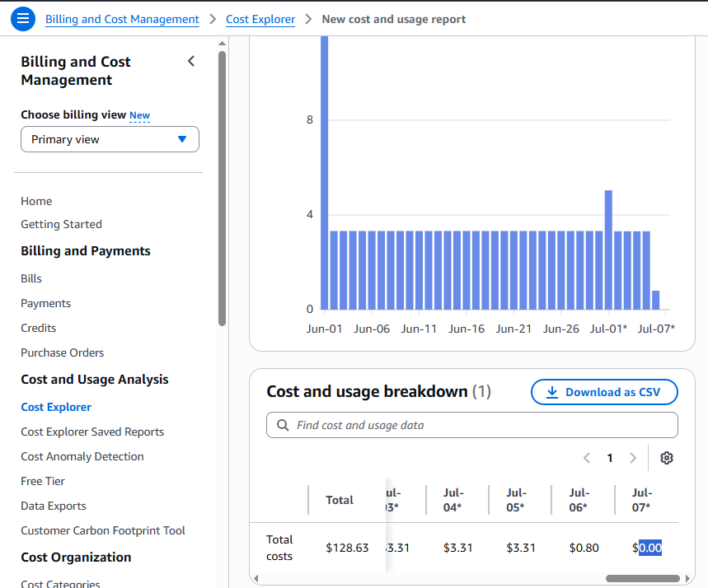708x588 pixels.
Task: Click the Cost Explorer breadcrumb link
Action: [x=260, y=20]
